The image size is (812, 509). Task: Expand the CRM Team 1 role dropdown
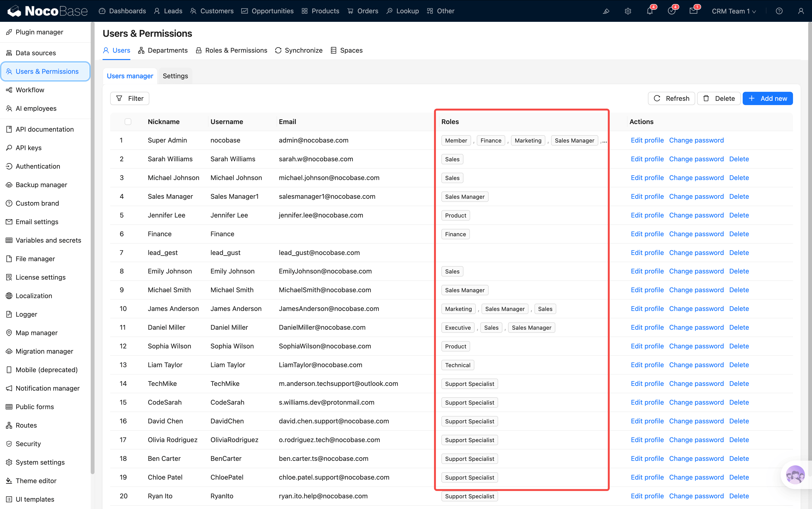tap(733, 11)
